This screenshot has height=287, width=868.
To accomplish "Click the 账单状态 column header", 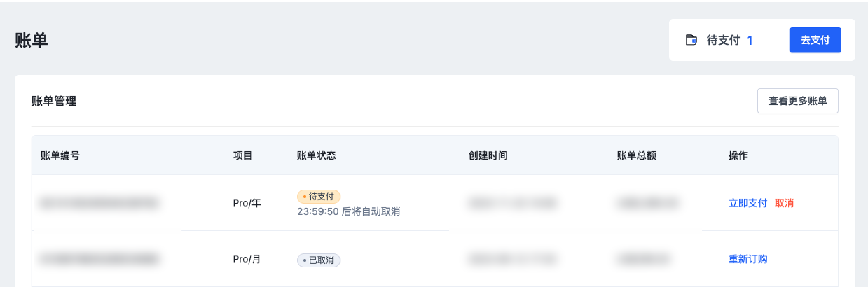I will coord(316,155).
